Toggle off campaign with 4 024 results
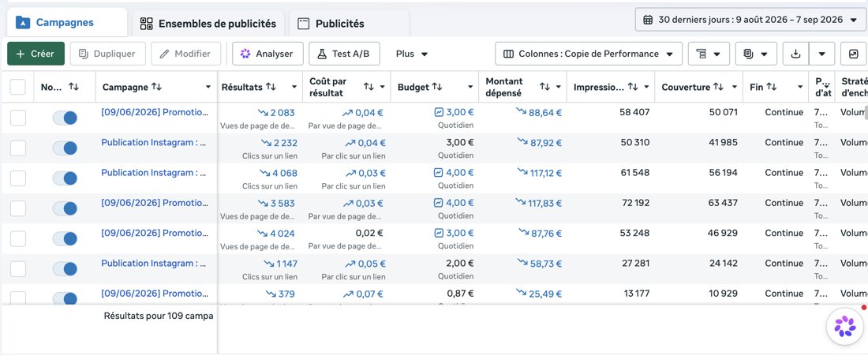 65,238
